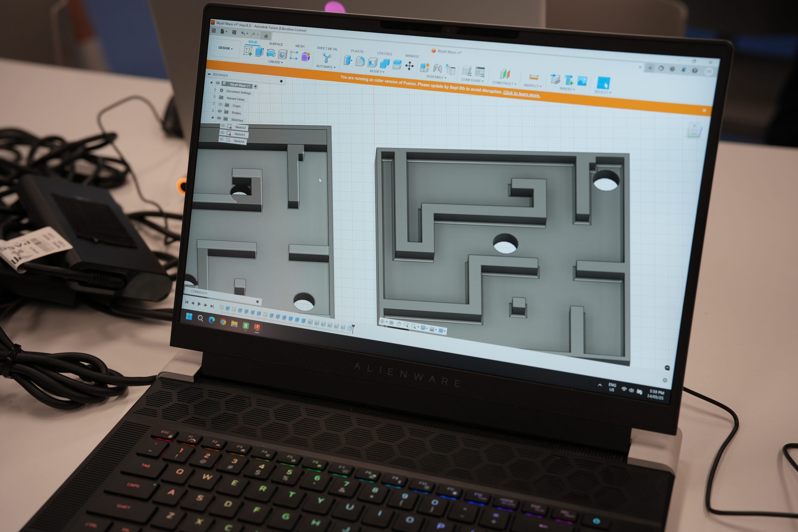Activate the Move/Copy arrows tool
The height and width of the screenshot is (532, 798).
409,66
